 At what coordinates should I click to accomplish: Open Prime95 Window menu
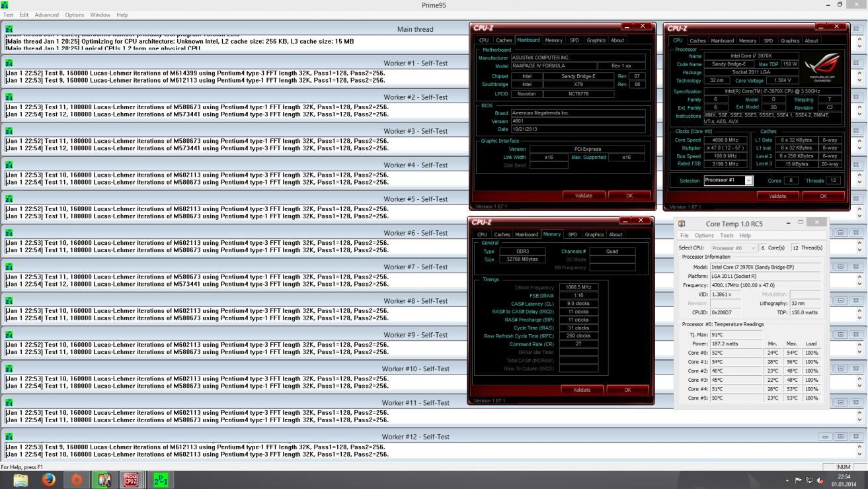[100, 15]
